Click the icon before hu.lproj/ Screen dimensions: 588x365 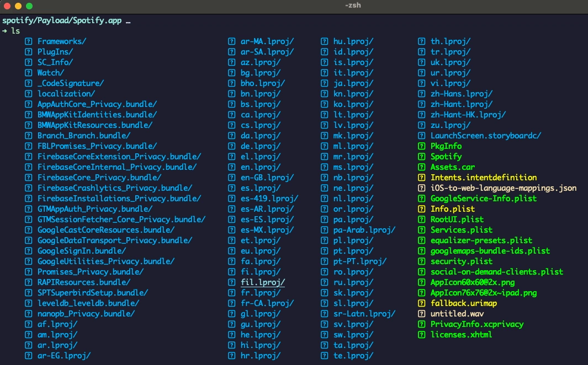(325, 41)
